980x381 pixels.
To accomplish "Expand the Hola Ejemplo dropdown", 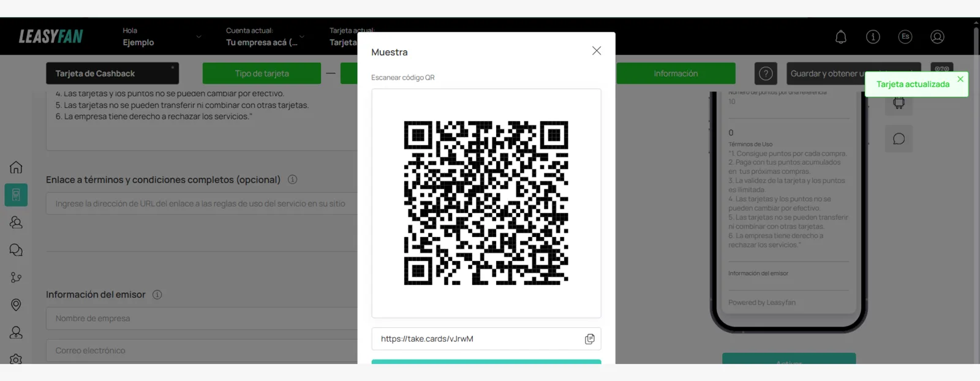I will (162, 37).
